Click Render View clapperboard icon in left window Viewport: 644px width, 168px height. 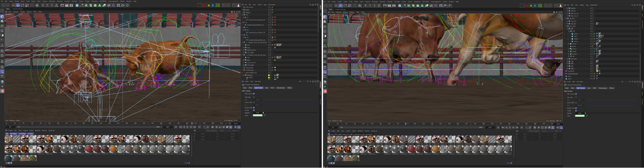coord(62,5)
